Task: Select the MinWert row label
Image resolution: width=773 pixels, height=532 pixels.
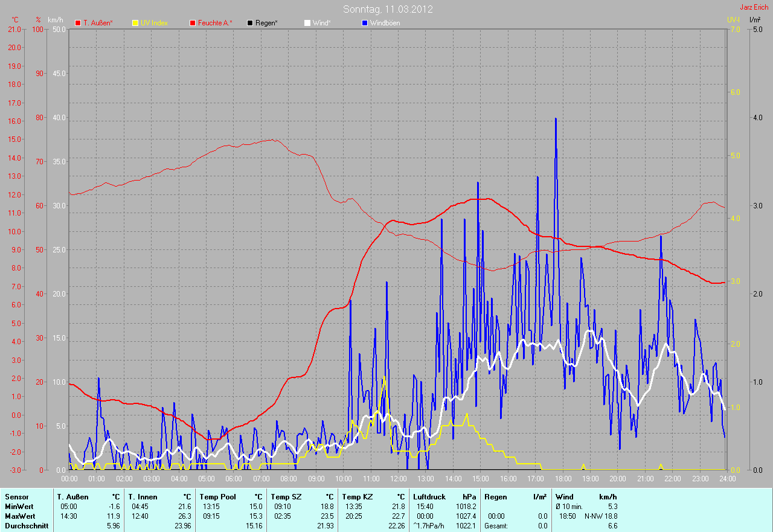Action: pyautogui.click(x=17, y=506)
